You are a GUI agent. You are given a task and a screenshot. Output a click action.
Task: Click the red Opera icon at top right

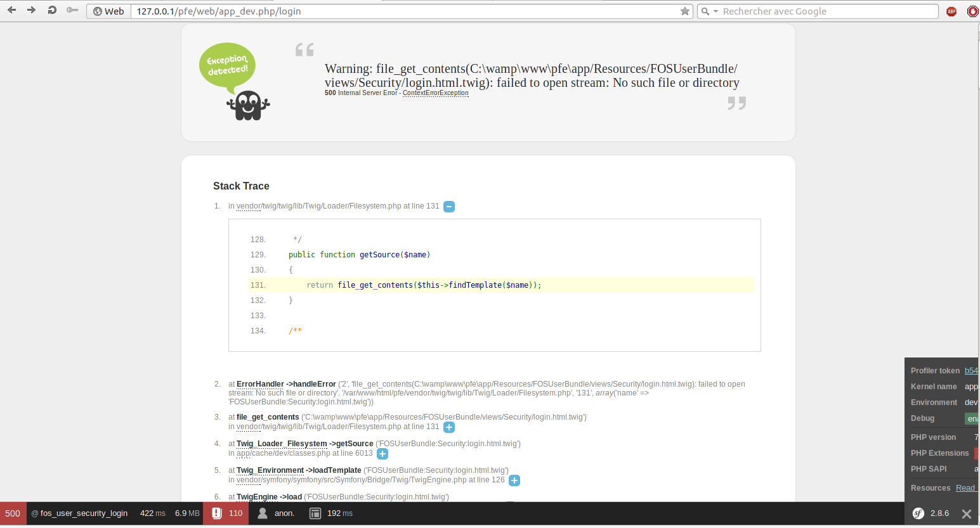pos(973,11)
